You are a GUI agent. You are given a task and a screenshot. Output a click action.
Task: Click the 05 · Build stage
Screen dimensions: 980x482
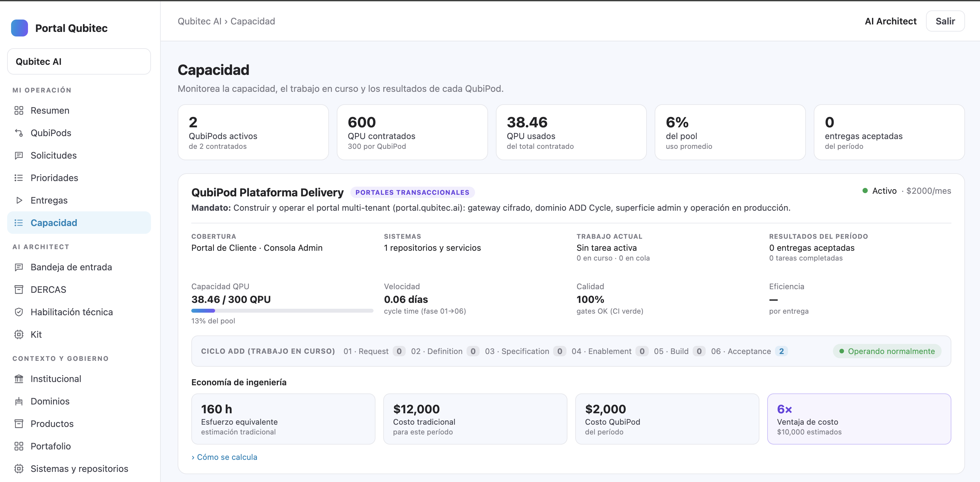tap(679, 351)
